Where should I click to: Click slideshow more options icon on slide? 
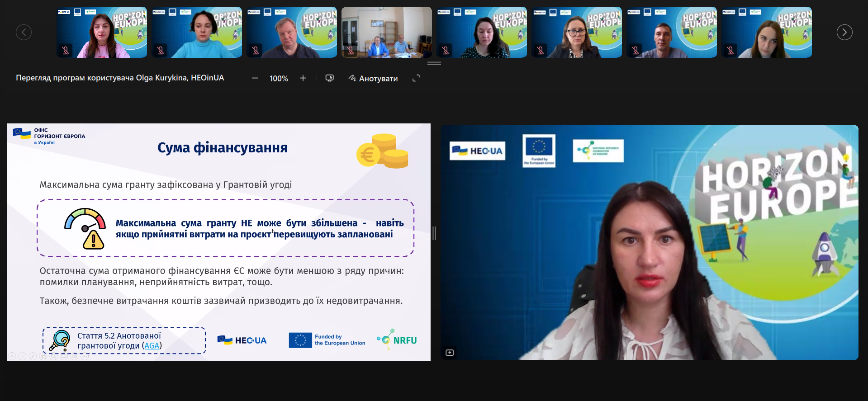(85, 356)
